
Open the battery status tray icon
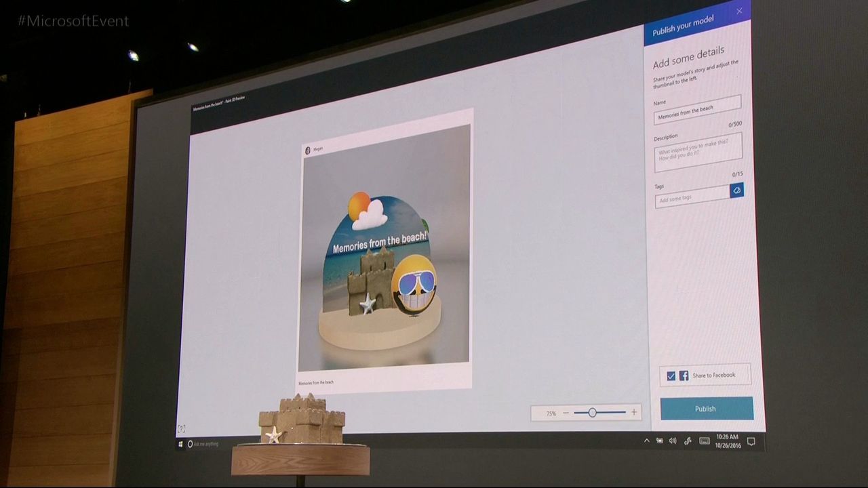659,441
